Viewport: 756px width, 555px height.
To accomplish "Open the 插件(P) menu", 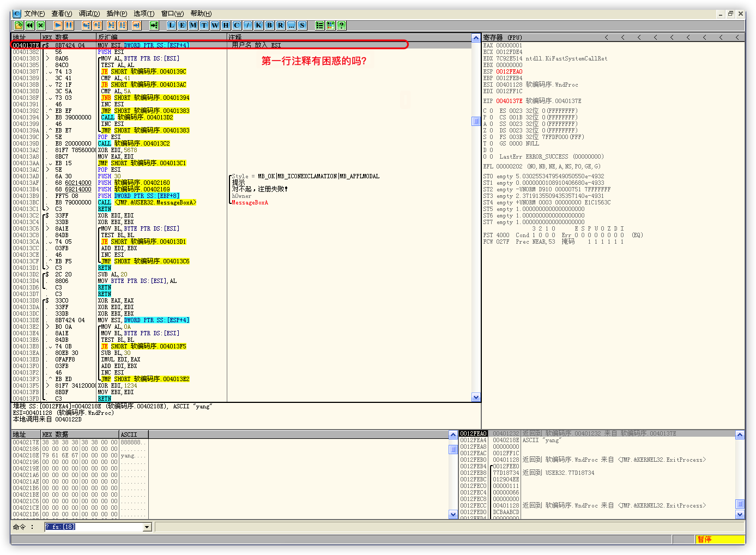I will (x=117, y=14).
